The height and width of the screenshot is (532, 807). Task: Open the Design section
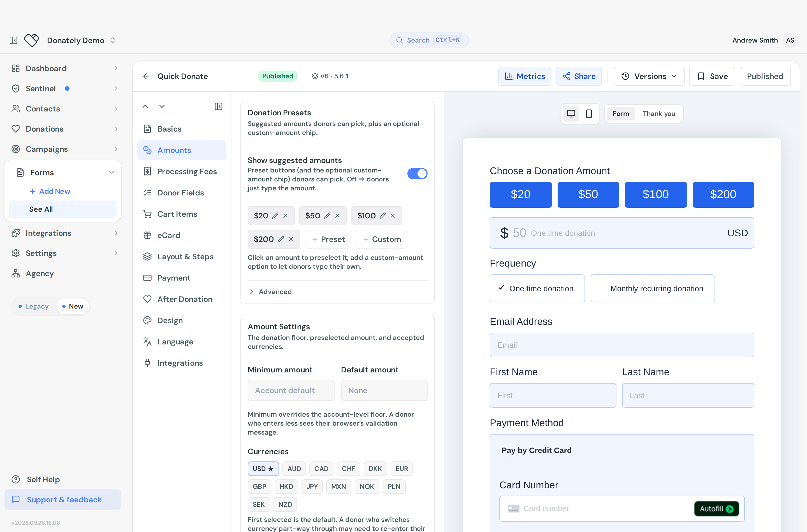[182, 321]
